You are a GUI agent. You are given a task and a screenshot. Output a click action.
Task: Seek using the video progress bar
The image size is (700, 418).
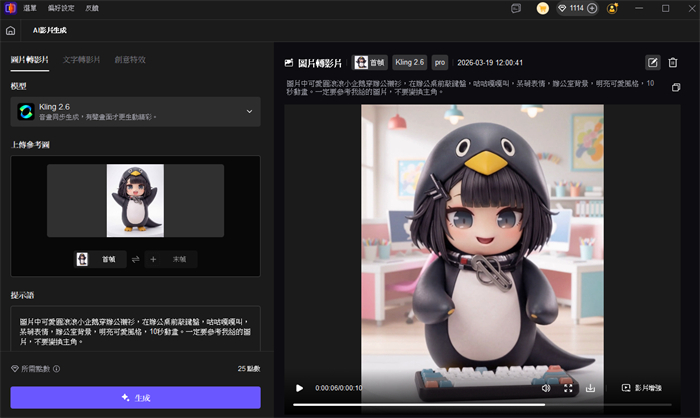coord(482,405)
